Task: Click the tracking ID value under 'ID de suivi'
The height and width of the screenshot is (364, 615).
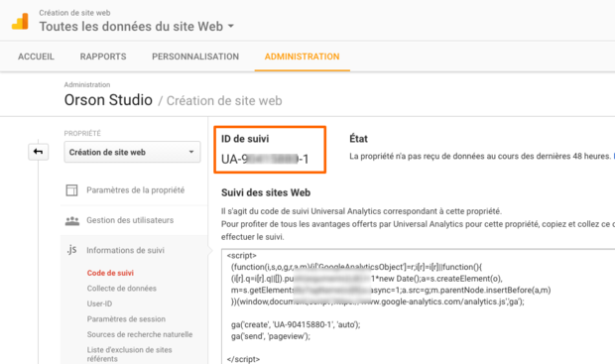Action: [x=265, y=159]
